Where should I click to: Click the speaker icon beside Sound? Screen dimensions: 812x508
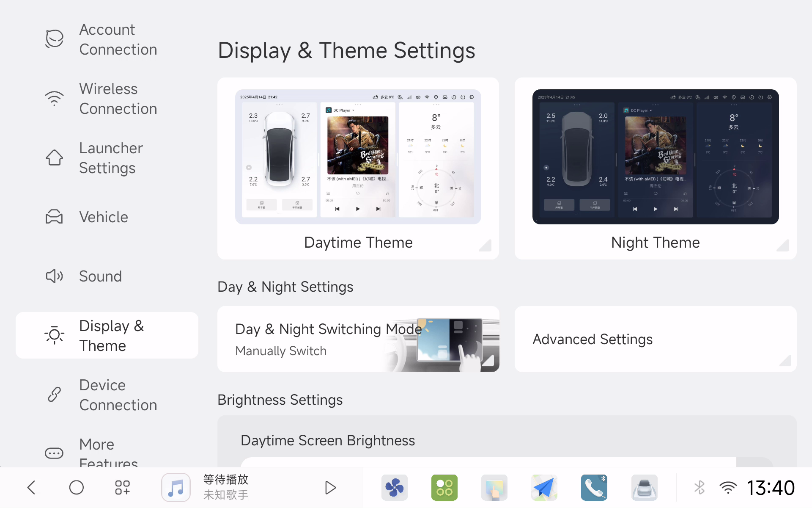point(55,276)
